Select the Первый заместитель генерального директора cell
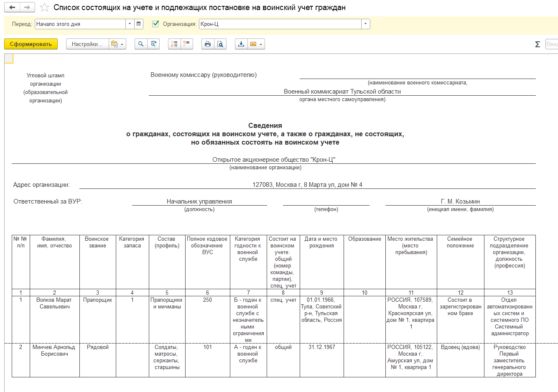The width and height of the screenshot is (558, 392). pyautogui.click(x=510, y=360)
